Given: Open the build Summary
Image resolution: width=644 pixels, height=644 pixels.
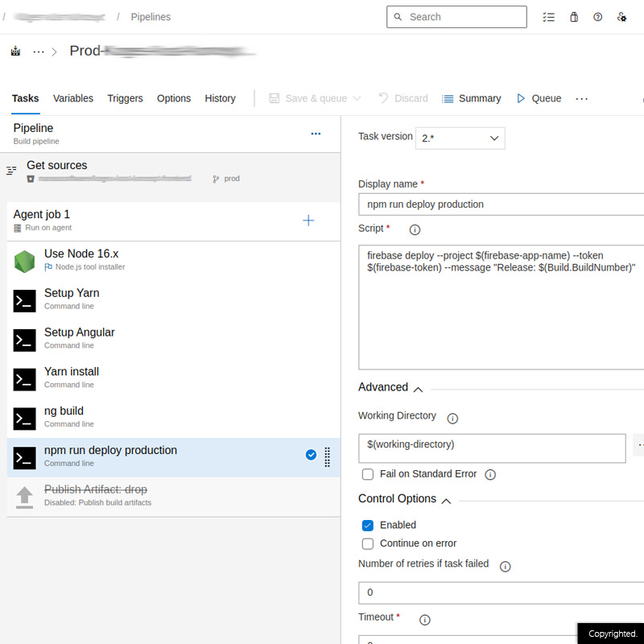Looking at the screenshot, I should pos(472,98).
